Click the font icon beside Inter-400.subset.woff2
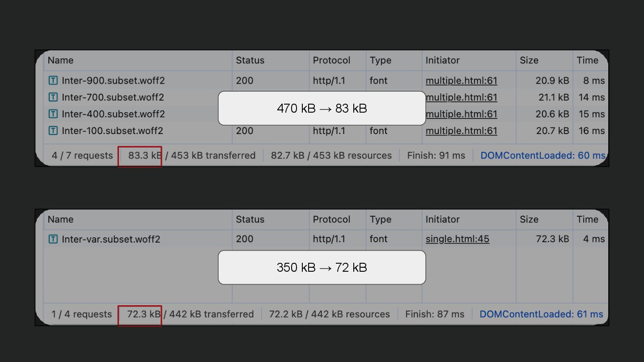The height and width of the screenshot is (362, 644). pyautogui.click(x=53, y=114)
